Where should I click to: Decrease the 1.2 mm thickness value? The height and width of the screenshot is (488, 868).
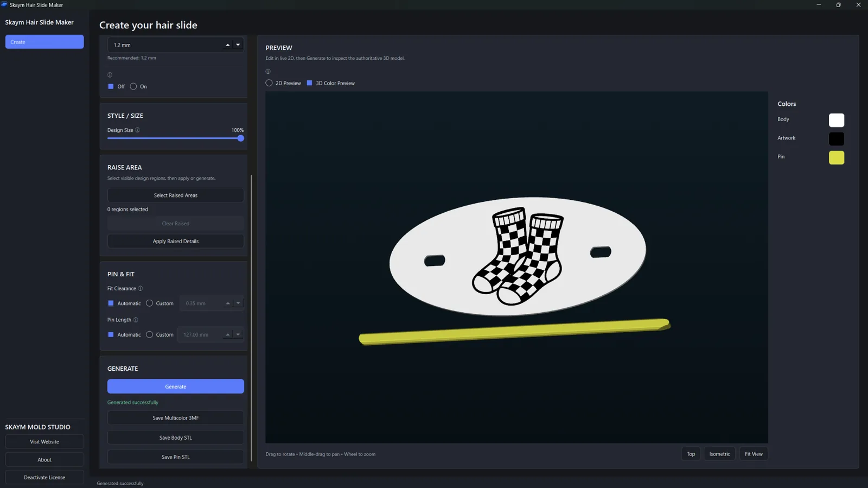238,45
